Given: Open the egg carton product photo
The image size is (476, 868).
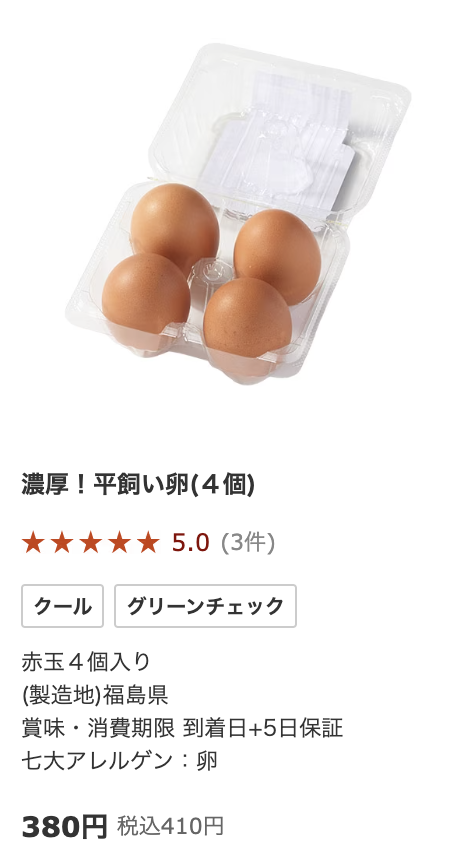Looking at the screenshot, I should pos(238,214).
